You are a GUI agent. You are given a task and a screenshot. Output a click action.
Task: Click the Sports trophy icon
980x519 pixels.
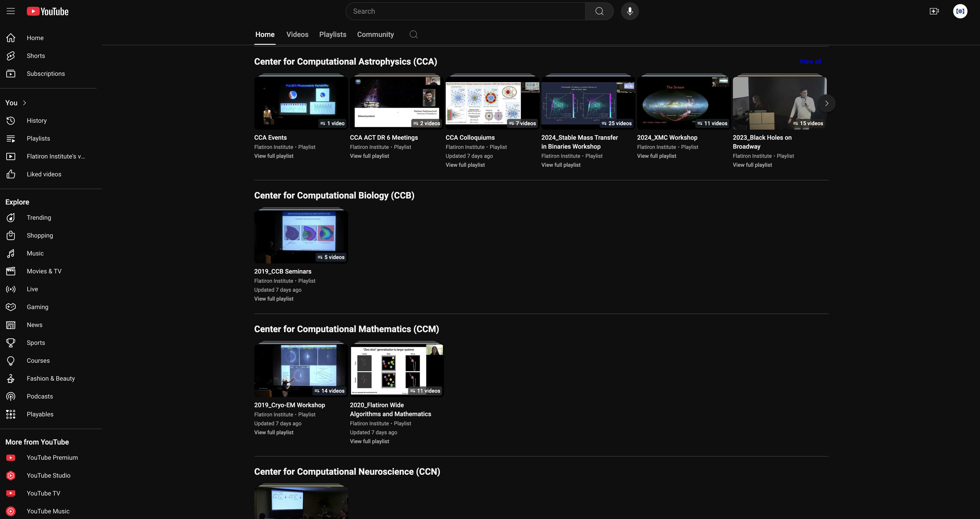click(11, 343)
